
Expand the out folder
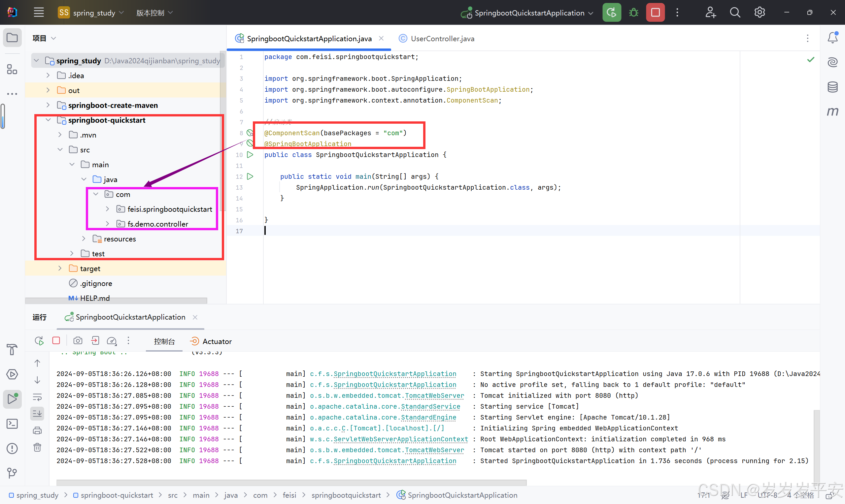click(x=48, y=90)
